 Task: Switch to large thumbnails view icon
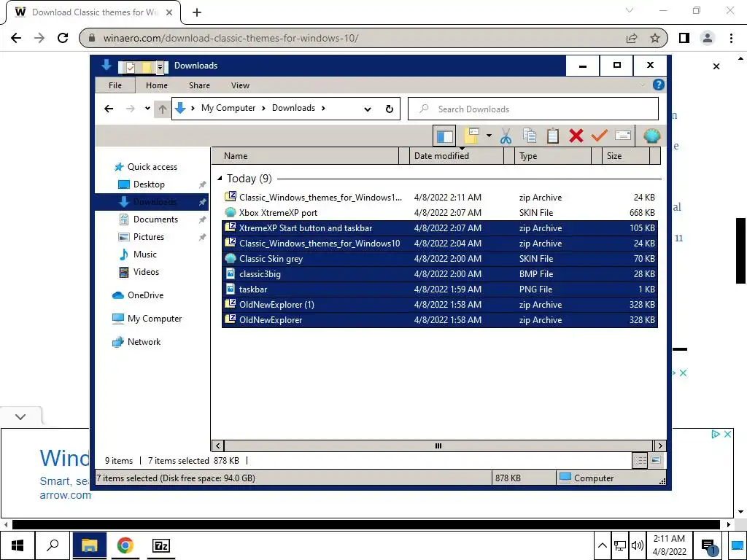pyautogui.click(x=656, y=460)
